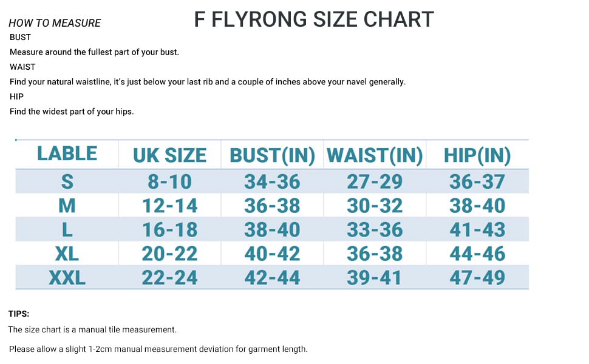Screen dimensions: 589x364
Task: Click the F FLYRONG SIZE CHART title
Action: click(314, 19)
